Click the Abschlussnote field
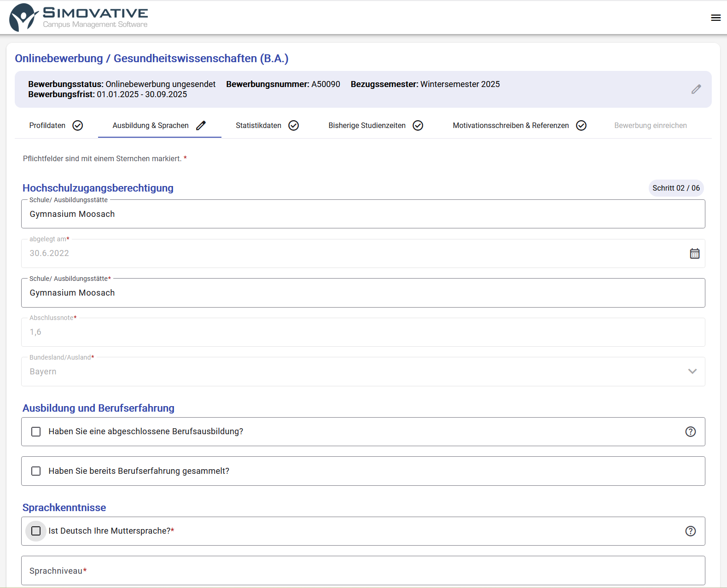727x588 pixels. 363,332
